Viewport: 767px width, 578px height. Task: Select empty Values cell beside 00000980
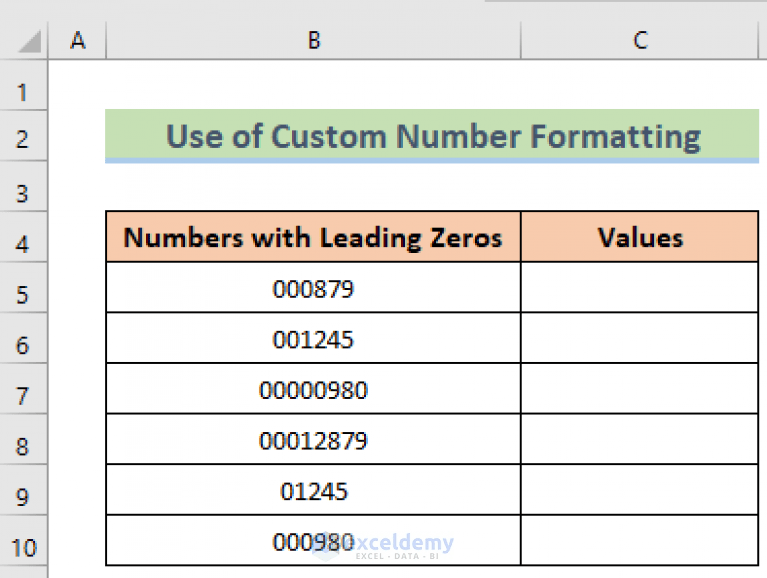(640, 389)
